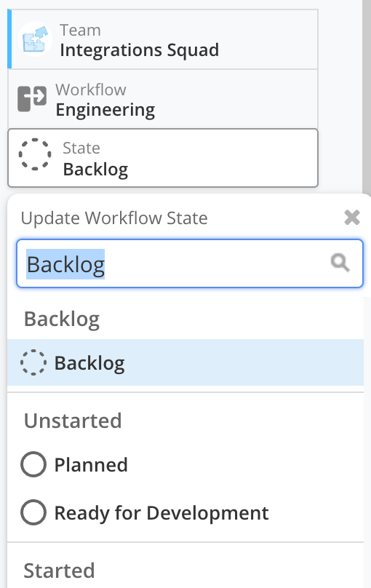Collapse the State Backlog dropdown
371x588 pixels.
[x=163, y=158]
